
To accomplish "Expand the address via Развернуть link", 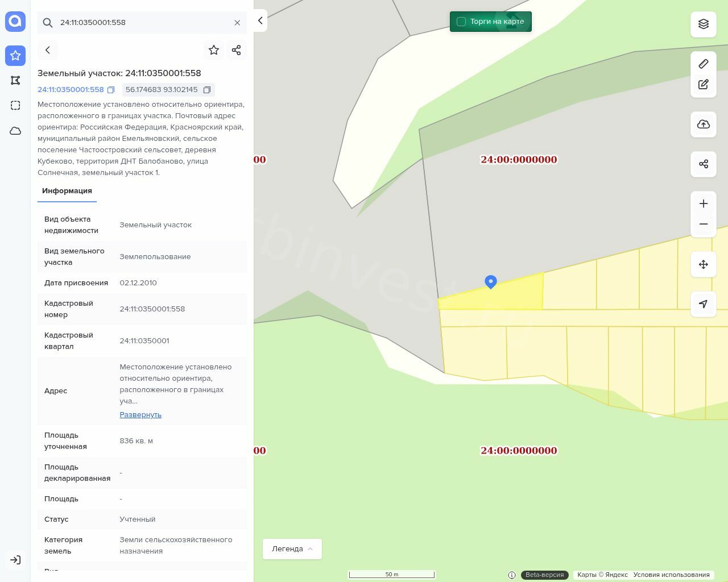I will (140, 415).
